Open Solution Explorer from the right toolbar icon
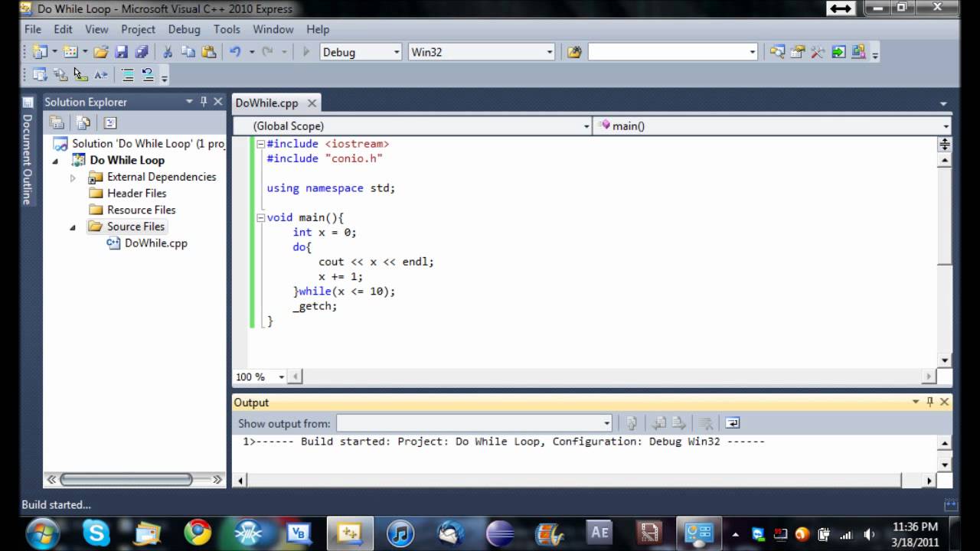 pos(778,52)
